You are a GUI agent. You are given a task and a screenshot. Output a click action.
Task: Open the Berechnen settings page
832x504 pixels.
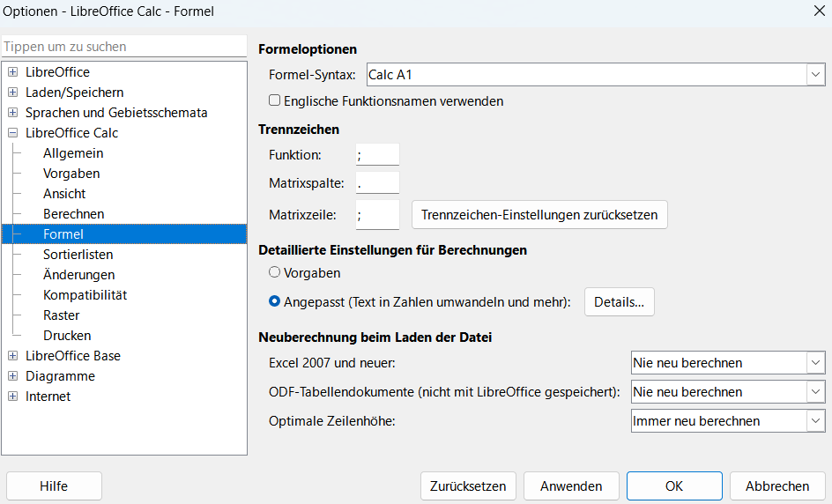[x=74, y=214]
